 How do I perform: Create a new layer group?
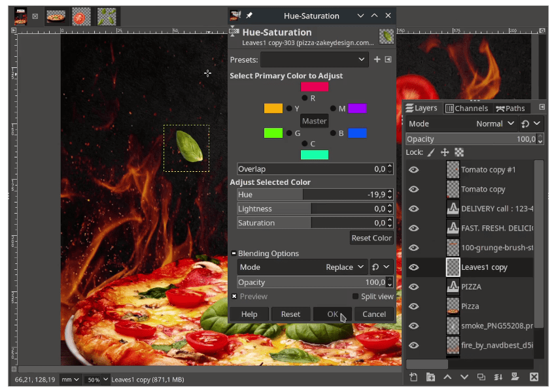coord(430,377)
